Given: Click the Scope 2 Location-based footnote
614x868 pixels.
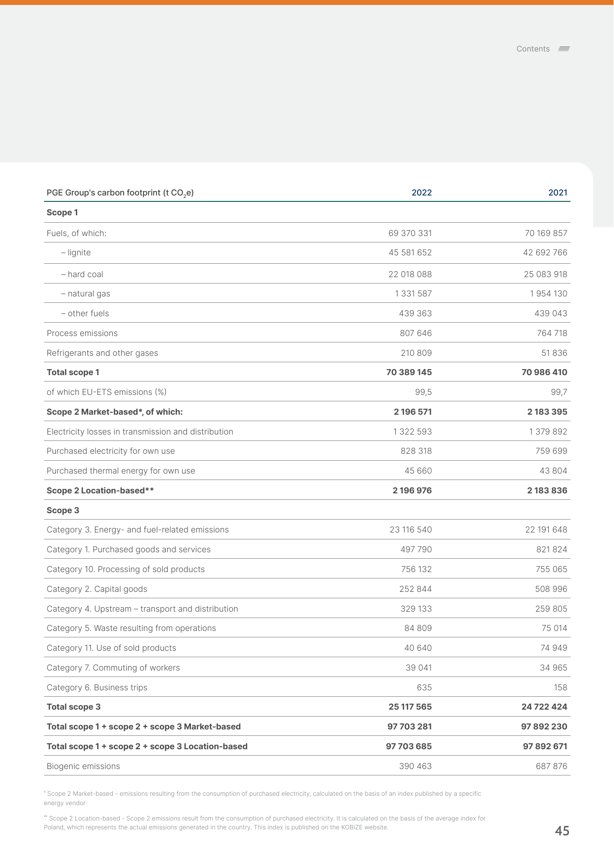Looking at the screenshot, I should (265, 823).
